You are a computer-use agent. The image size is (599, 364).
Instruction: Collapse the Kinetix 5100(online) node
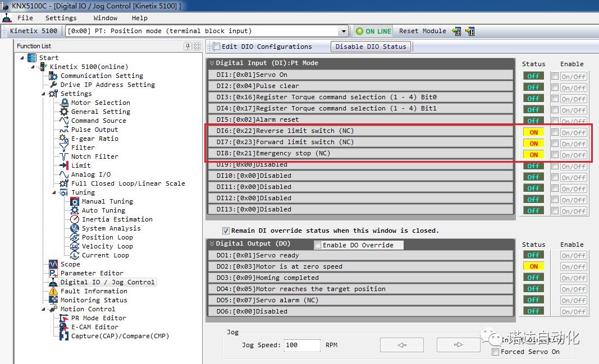pyautogui.click(x=33, y=67)
